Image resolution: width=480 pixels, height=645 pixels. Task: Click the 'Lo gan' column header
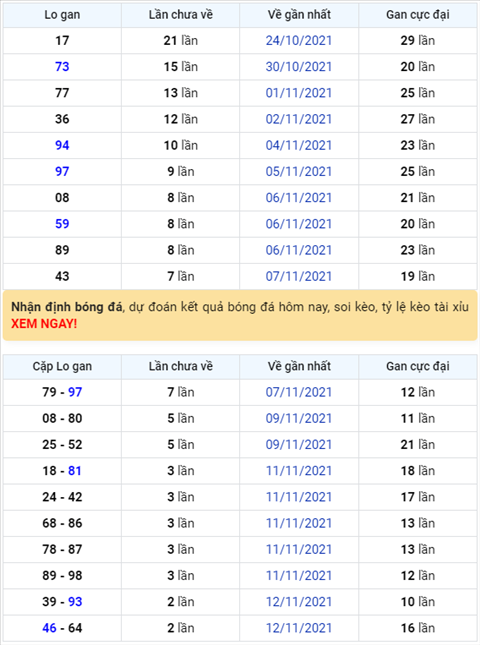(x=62, y=15)
